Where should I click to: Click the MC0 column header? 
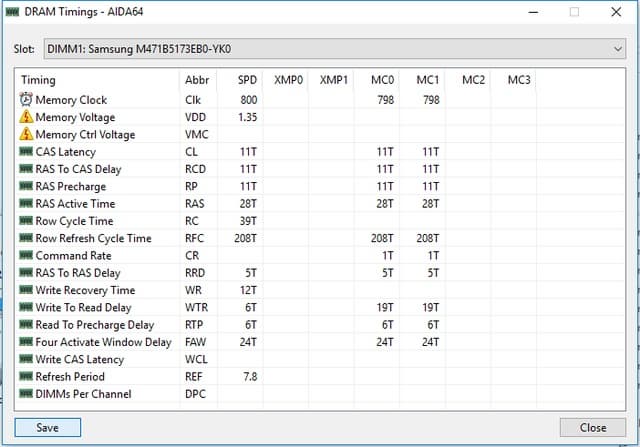click(x=377, y=80)
